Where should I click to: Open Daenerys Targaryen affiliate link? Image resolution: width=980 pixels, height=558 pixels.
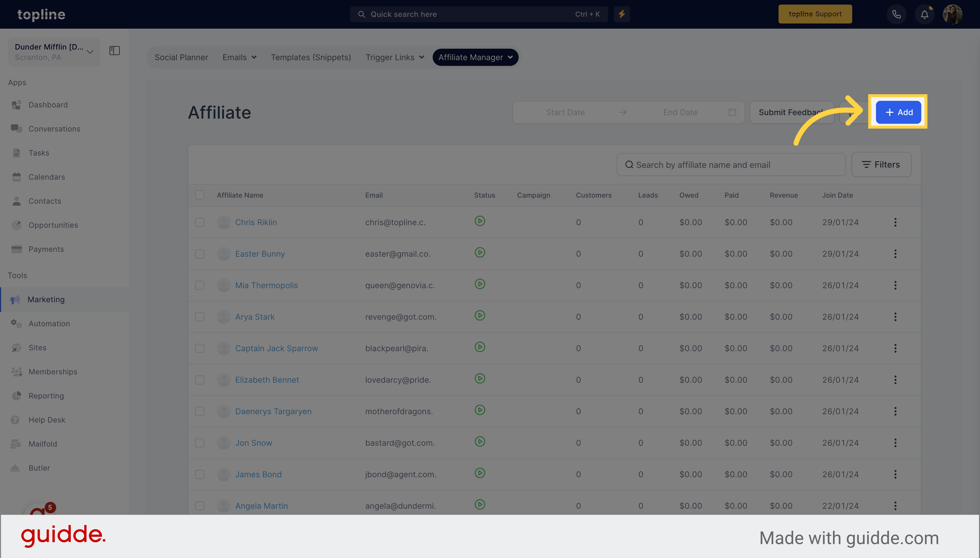click(x=273, y=411)
